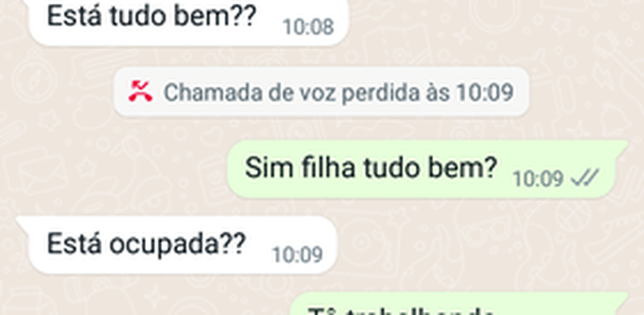
Task: Tap the red missed voice call icon
Action: point(140,91)
